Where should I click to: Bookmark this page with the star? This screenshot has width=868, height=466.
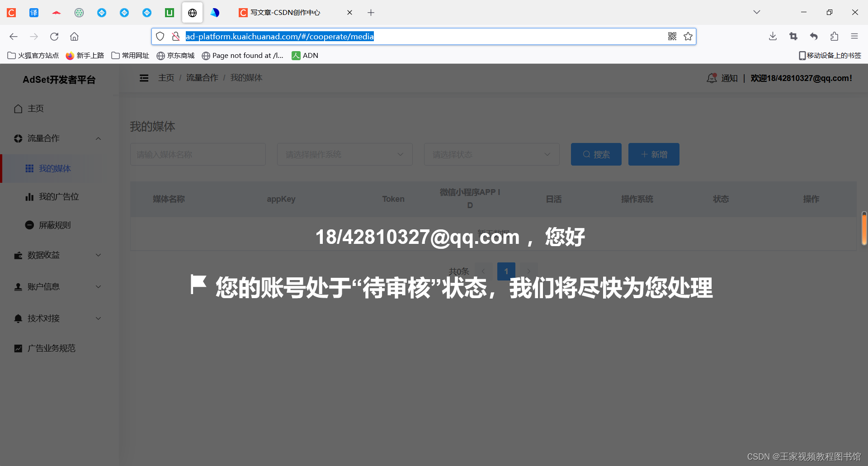coord(688,36)
